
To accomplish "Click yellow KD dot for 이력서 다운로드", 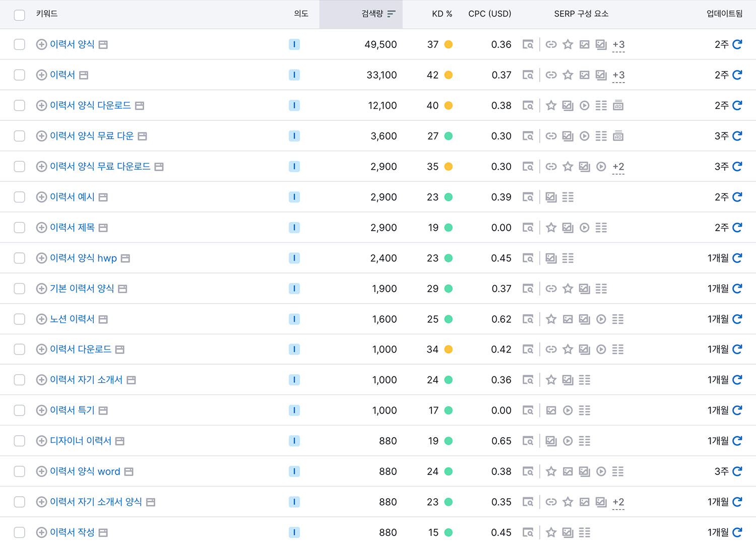I will 448,350.
